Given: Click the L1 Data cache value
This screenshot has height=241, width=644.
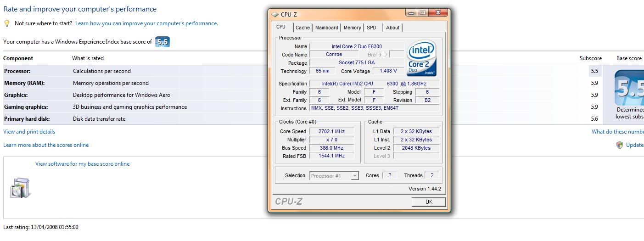Looking at the screenshot, I should (416, 131).
